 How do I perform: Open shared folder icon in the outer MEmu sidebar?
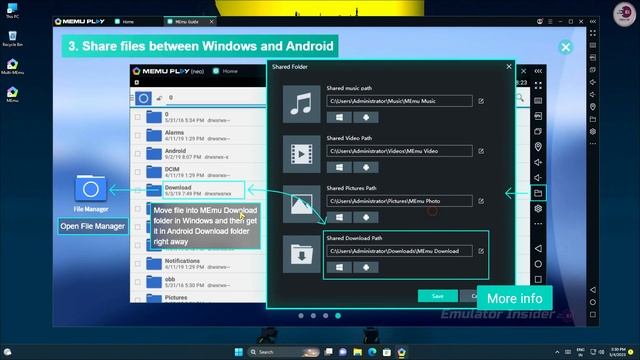pyautogui.click(x=593, y=119)
